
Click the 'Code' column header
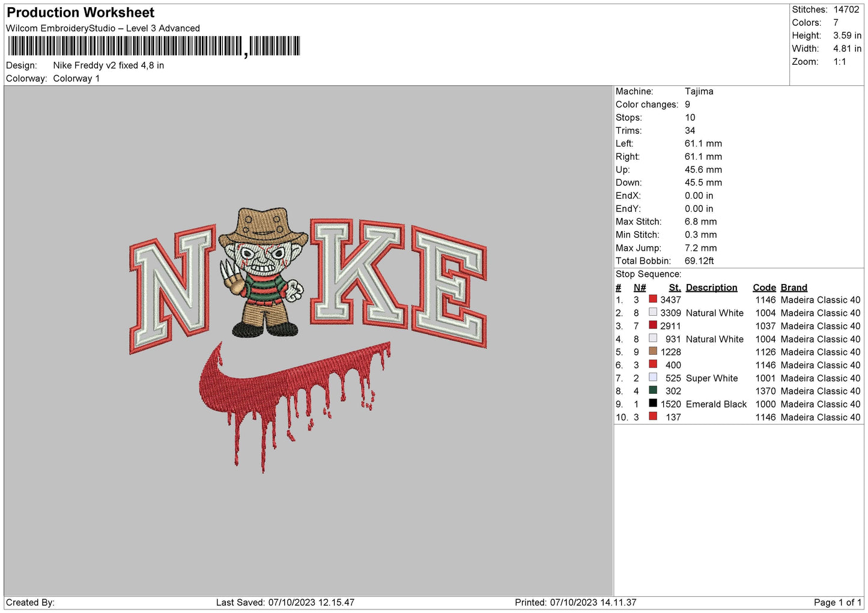point(765,288)
